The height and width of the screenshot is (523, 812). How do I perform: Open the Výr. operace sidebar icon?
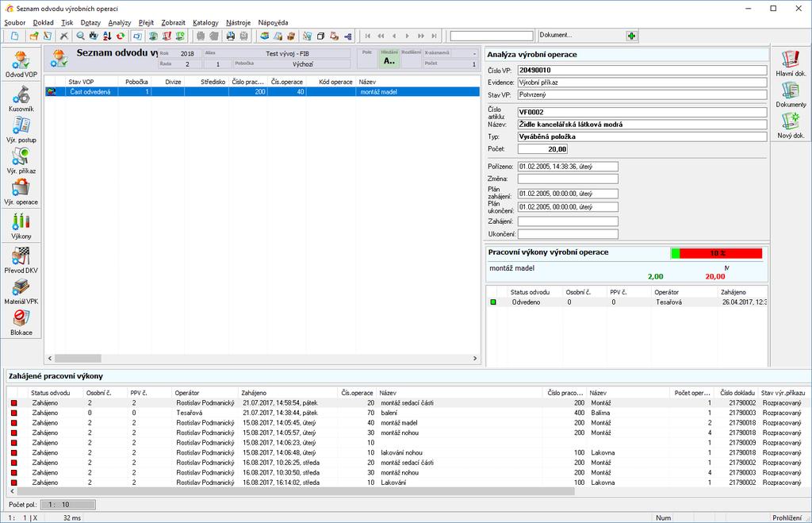tap(21, 191)
